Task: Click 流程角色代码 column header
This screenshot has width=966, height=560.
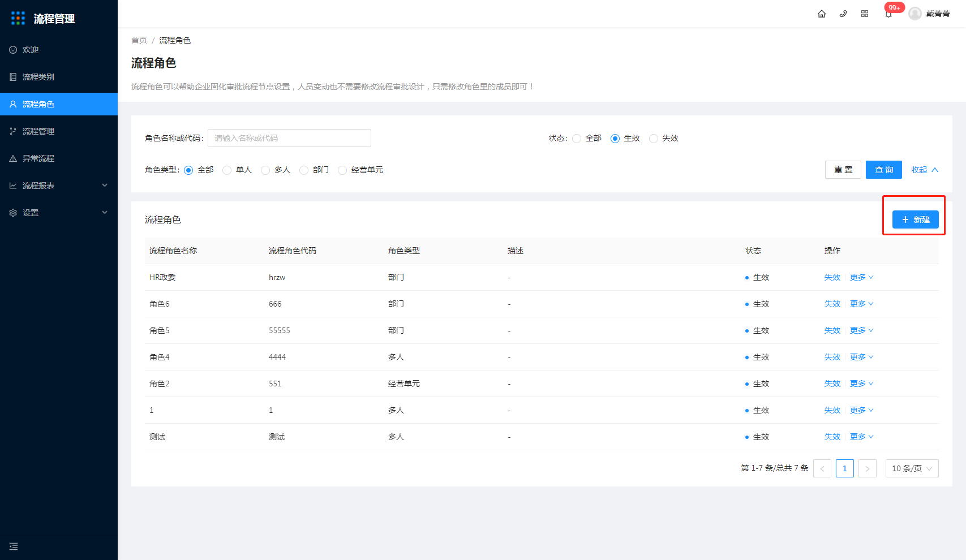Action: pos(293,251)
